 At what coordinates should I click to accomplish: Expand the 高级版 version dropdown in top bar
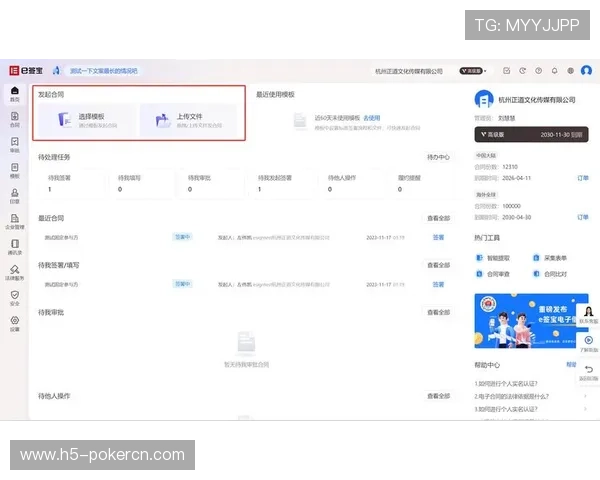click(x=473, y=71)
